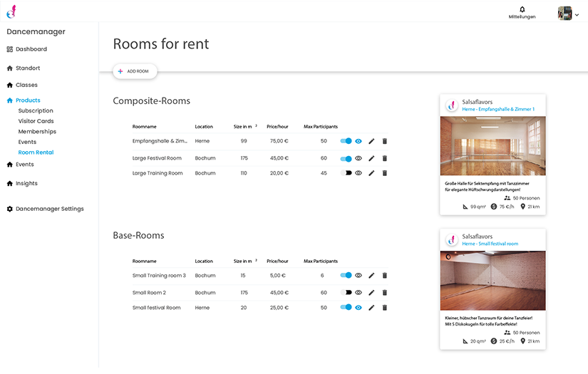Toggle off Empfangshalle & Zim... room switch
Screen dimensions: 588x374
click(346, 141)
